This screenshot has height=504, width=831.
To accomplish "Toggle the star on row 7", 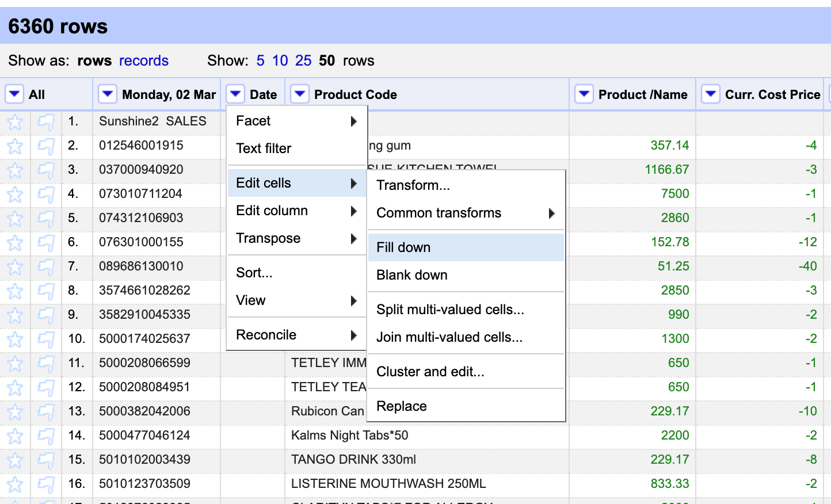I will pos(15,267).
